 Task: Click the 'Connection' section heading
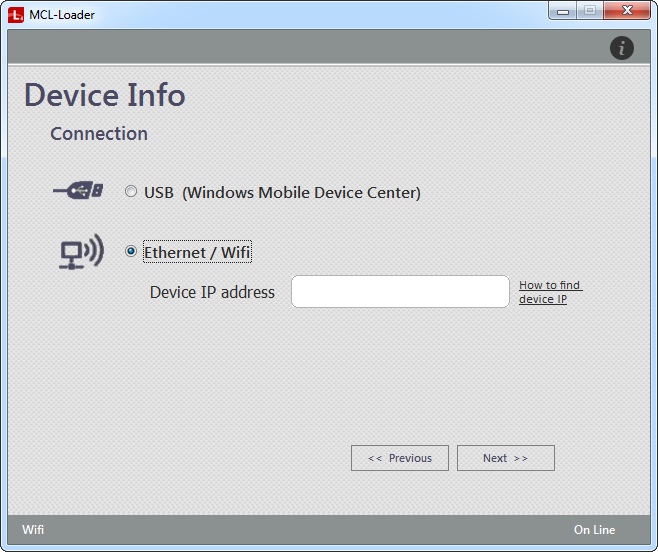[99, 134]
